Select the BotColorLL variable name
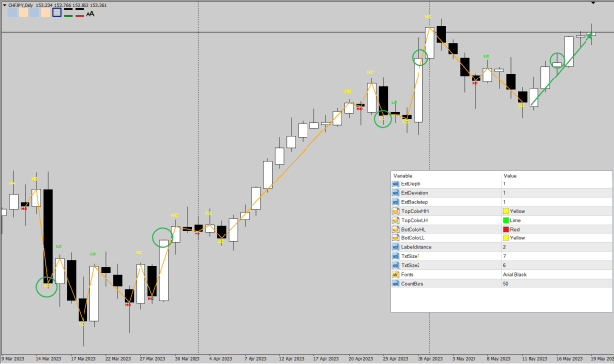 pyautogui.click(x=414, y=238)
